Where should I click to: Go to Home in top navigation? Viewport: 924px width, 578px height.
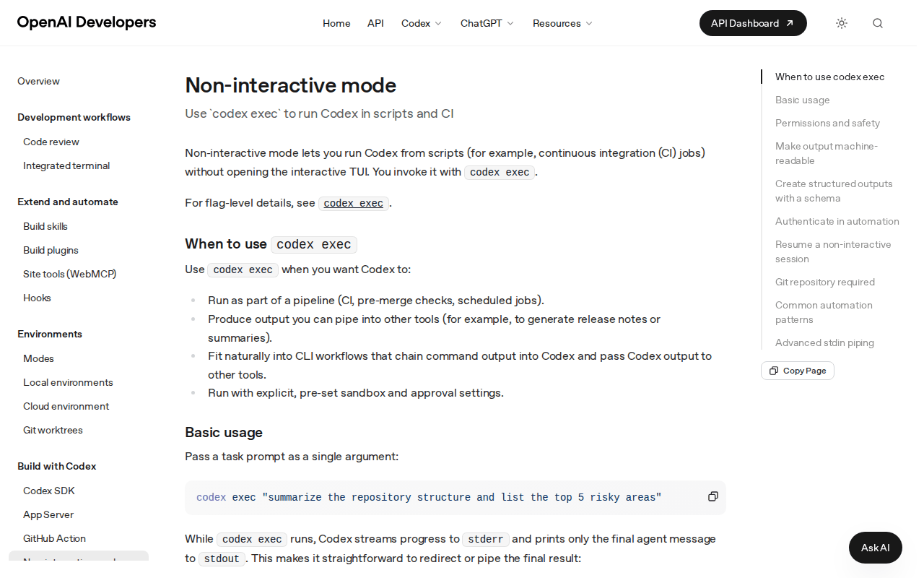pyautogui.click(x=336, y=23)
